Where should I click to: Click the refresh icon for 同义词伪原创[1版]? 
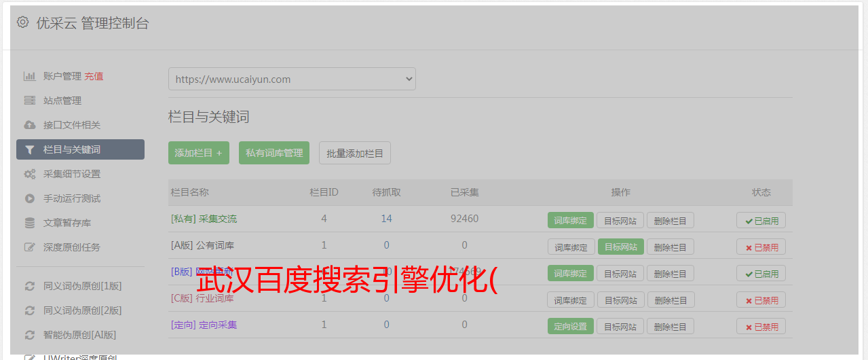(29, 286)
